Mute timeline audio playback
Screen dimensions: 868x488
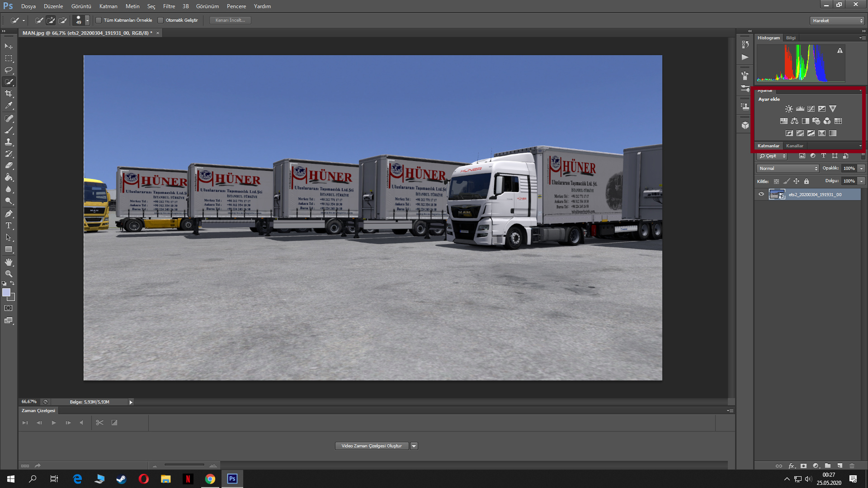82,423
